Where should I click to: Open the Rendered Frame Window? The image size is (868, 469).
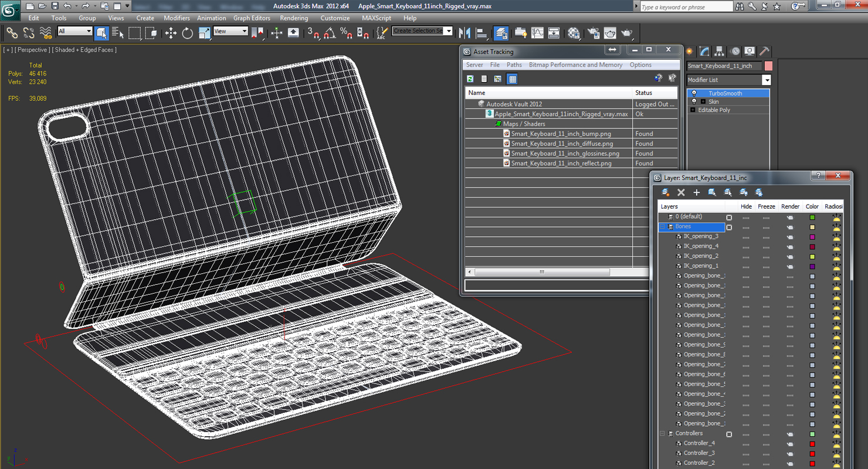coord(610,33)
